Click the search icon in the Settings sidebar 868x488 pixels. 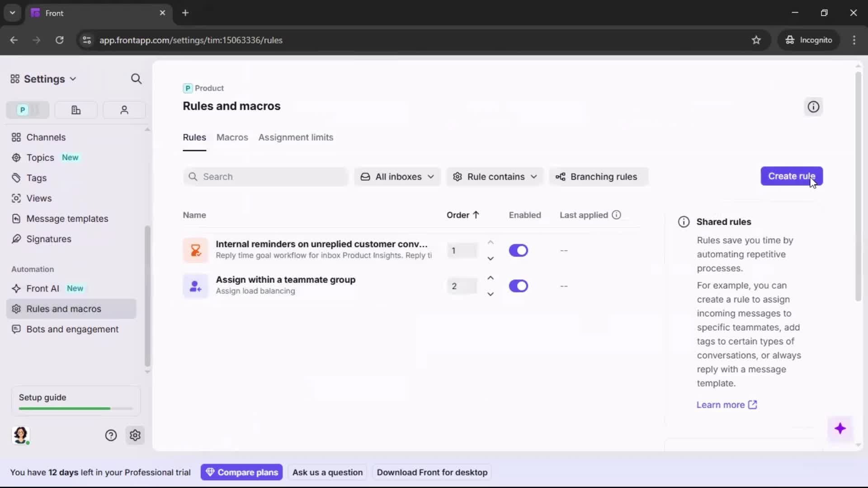(136, 79)
